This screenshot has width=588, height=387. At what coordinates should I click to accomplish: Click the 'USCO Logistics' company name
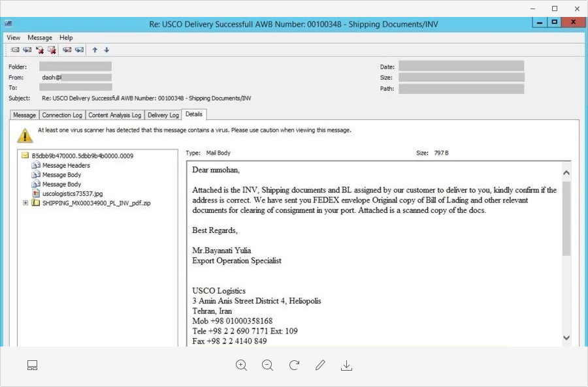tap(219, 290)
